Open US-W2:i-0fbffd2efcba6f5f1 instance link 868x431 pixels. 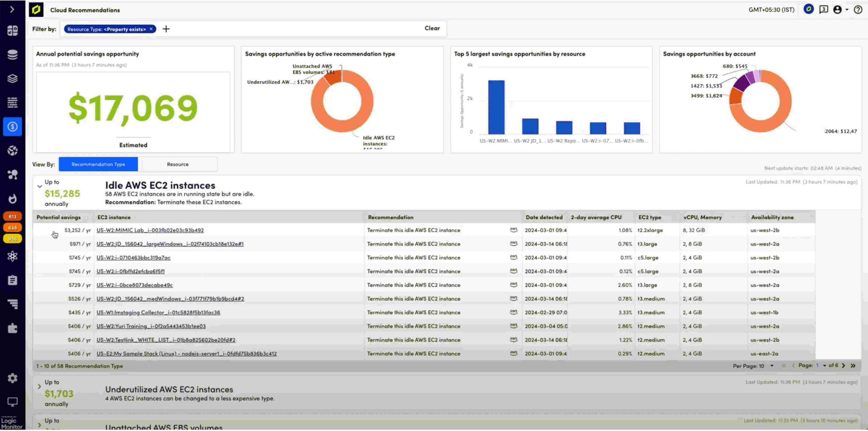(131, 271)
